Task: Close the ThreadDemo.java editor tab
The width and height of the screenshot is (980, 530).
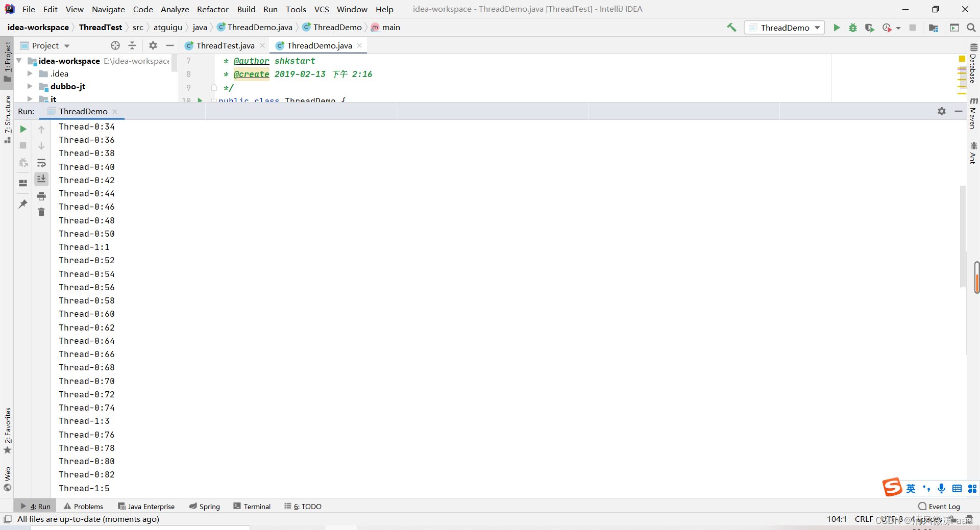Action: click(x=359, y=45)
